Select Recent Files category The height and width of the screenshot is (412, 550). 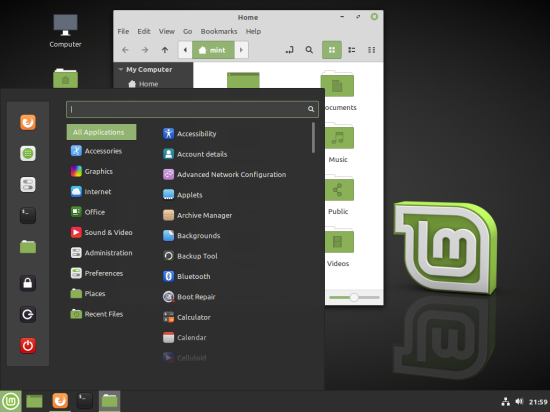pos(97,314)
